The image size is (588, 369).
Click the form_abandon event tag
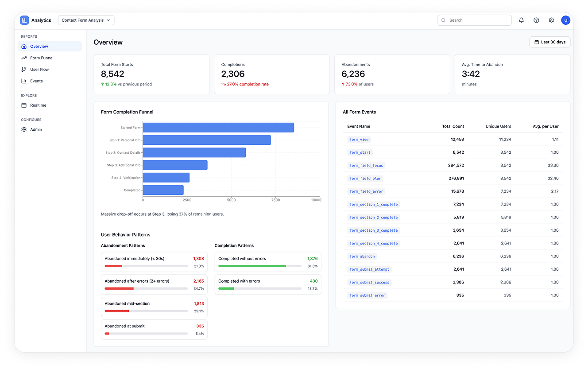(x=362, y=256)
